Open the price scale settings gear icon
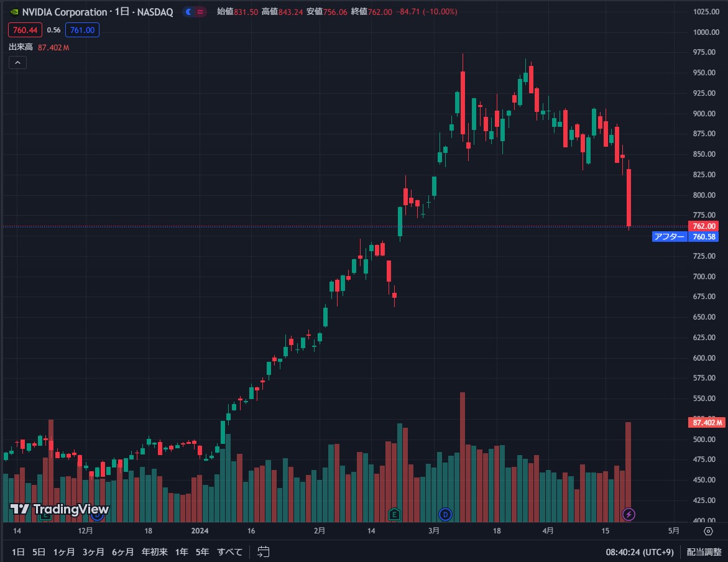This screenshot has height=562, width=728. click(708, 531)
